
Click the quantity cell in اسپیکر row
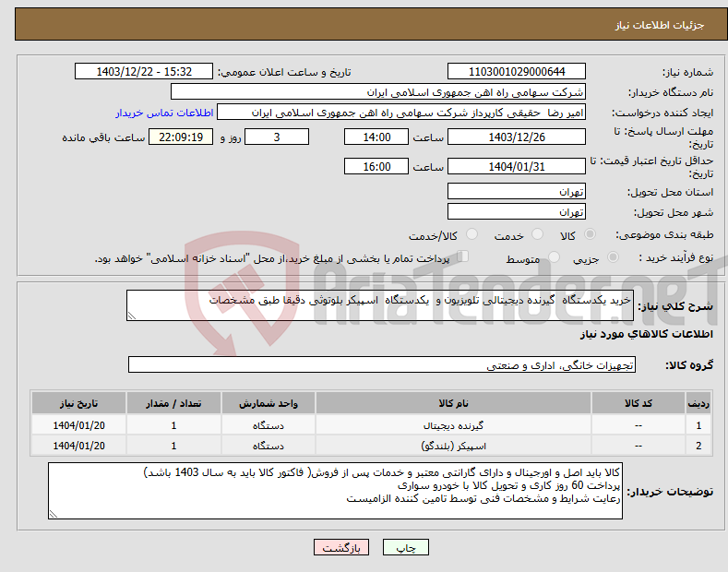click(173, 446)
